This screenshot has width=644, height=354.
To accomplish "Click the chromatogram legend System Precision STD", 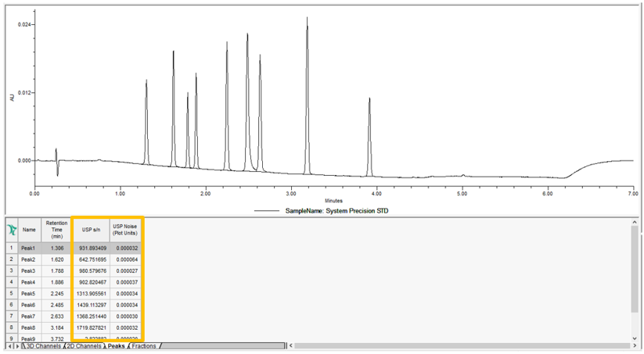I will [336, 211].
